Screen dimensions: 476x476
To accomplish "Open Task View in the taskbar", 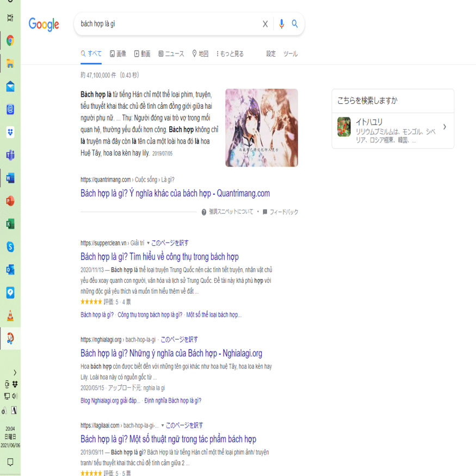I will (10, 17).
